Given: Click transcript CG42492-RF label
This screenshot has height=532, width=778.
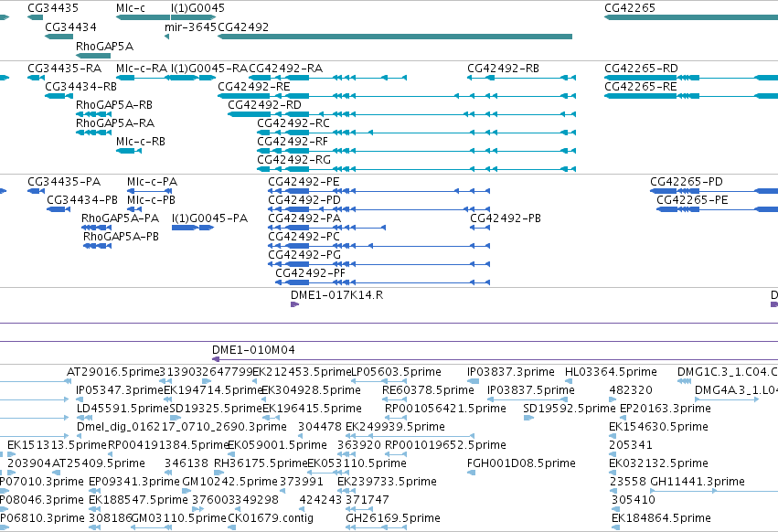Looking at the screenshot, I should (293, 142).
